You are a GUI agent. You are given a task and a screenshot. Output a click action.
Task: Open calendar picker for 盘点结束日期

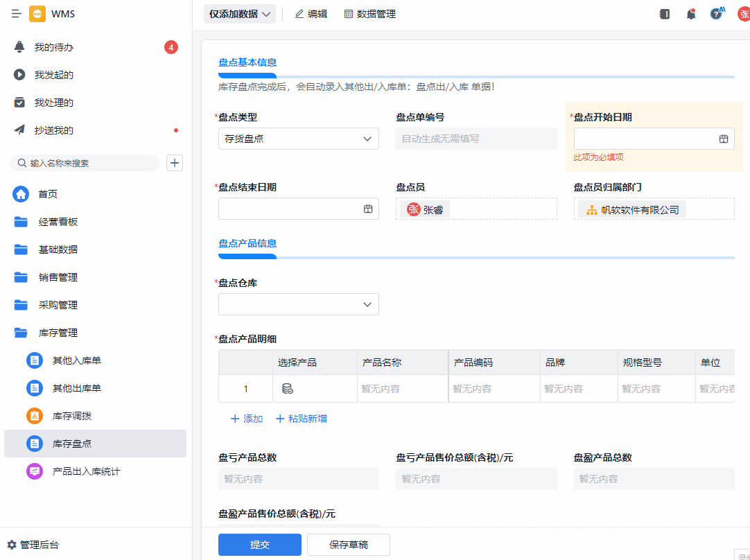click(368, 209)
